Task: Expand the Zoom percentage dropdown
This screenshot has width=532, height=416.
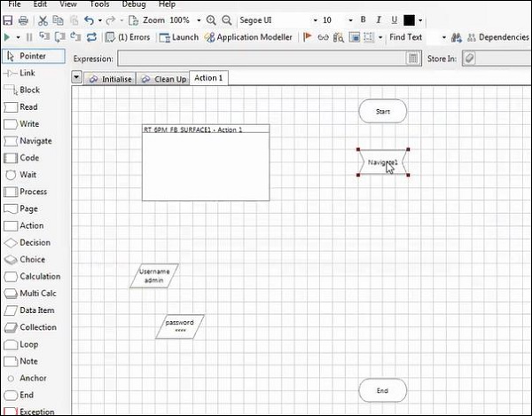Action: coord(199,20)
